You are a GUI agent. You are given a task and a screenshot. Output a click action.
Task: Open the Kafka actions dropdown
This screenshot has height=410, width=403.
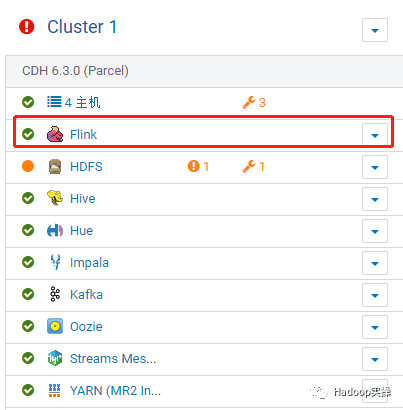point(375,295)
